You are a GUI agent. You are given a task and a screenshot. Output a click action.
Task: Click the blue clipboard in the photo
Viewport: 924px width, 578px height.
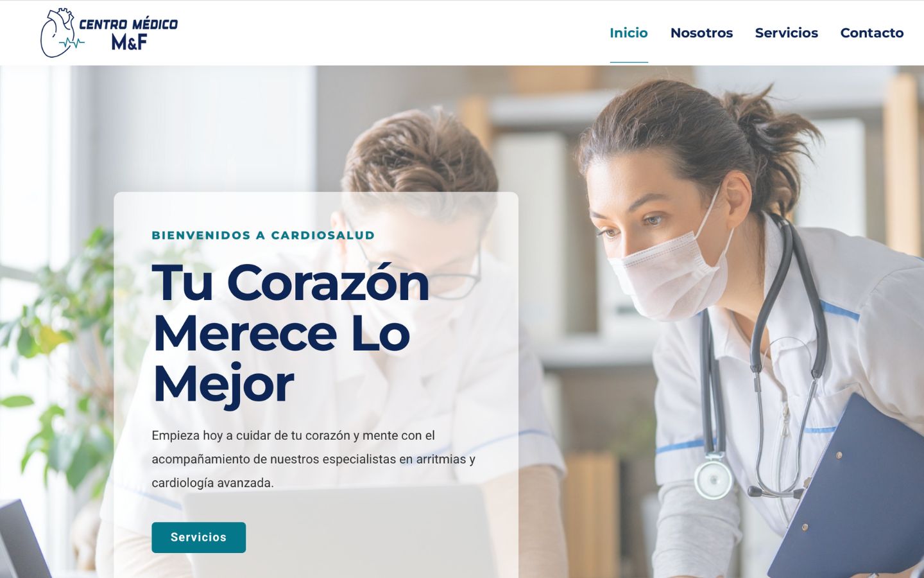[847, 488]
